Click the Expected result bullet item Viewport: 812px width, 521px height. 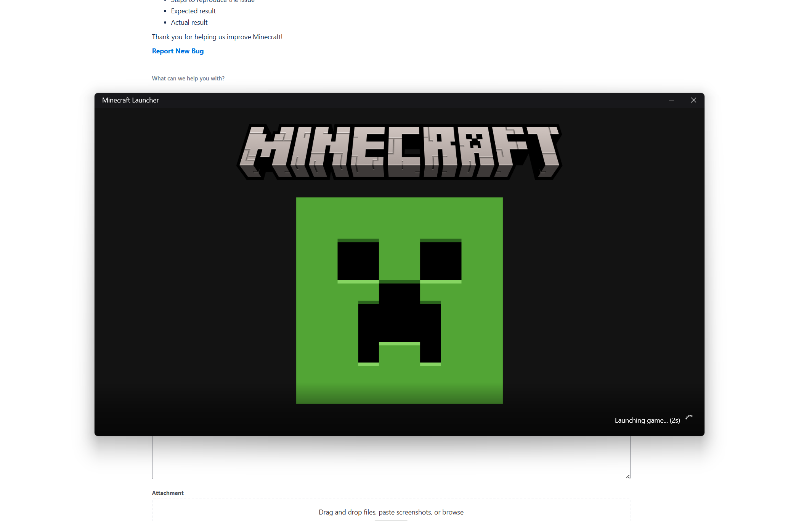click(x=193, y=11)
